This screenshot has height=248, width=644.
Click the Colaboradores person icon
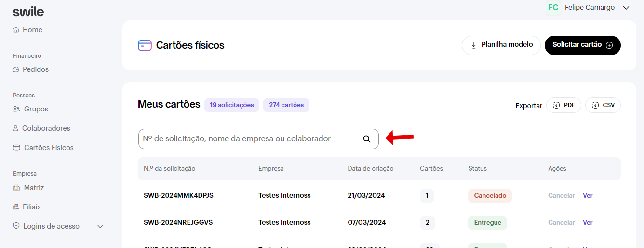(x=16, y=128)
